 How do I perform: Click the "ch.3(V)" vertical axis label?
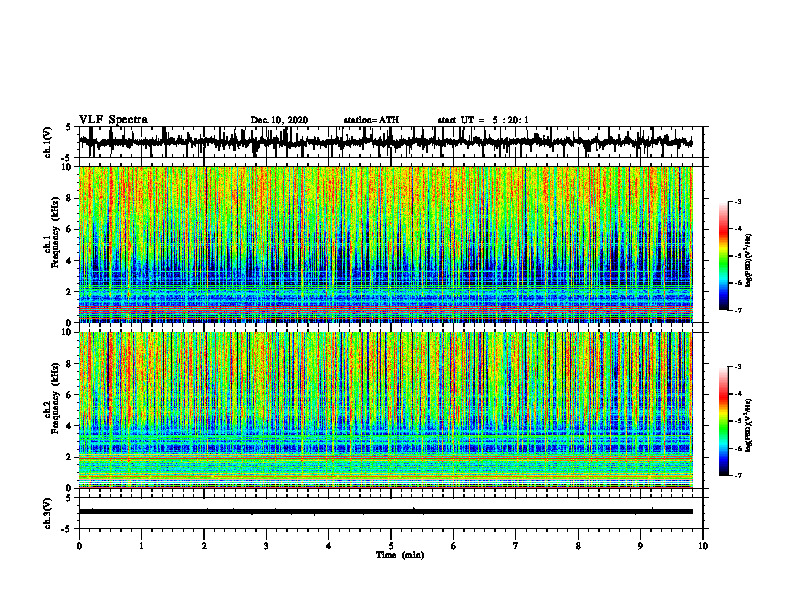47,513
